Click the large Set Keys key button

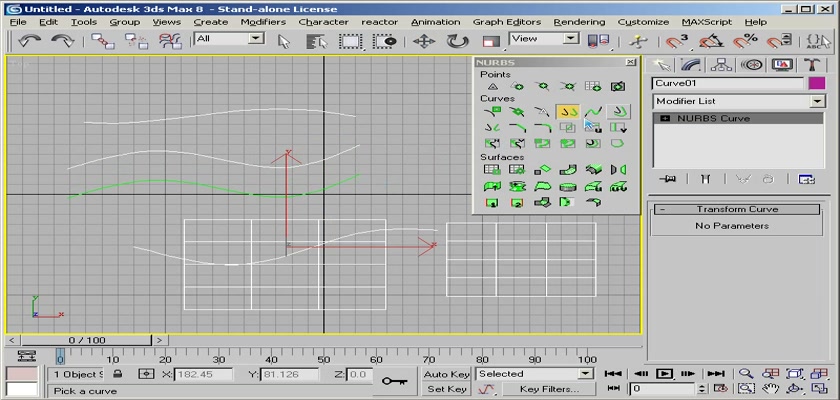pos(394,381)
